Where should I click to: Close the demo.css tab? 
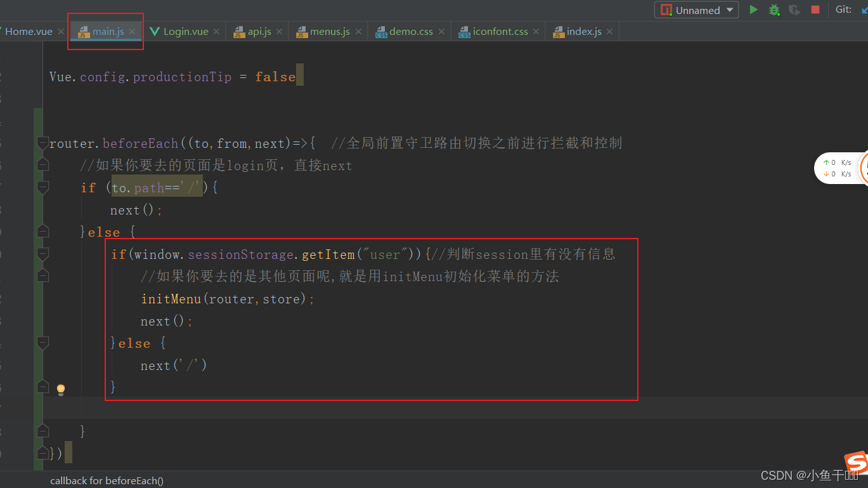point(441,31)
